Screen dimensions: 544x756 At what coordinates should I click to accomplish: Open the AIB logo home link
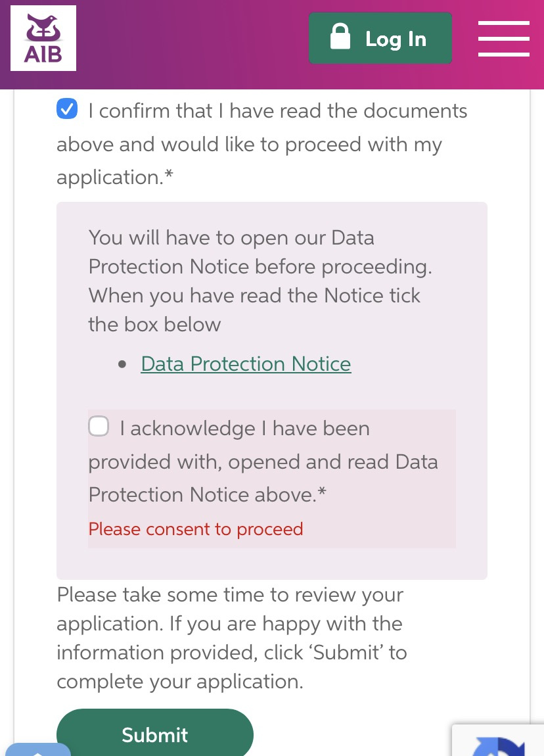point(43,38)
